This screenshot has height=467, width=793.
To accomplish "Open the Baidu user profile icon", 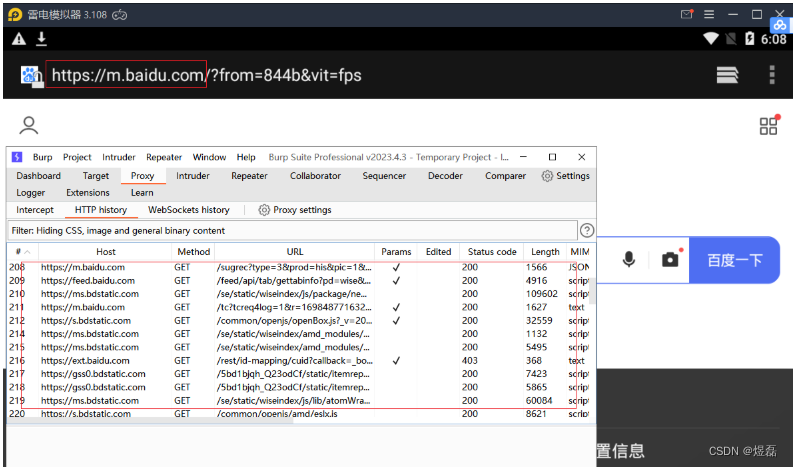I will (x=29, y=125).
